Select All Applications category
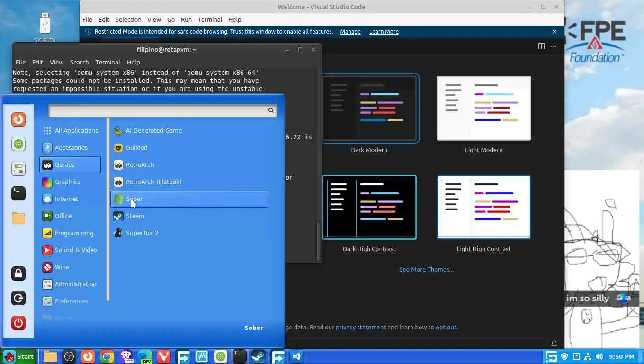Viewport: 644px width, 364px height. [x=70, y=131]
